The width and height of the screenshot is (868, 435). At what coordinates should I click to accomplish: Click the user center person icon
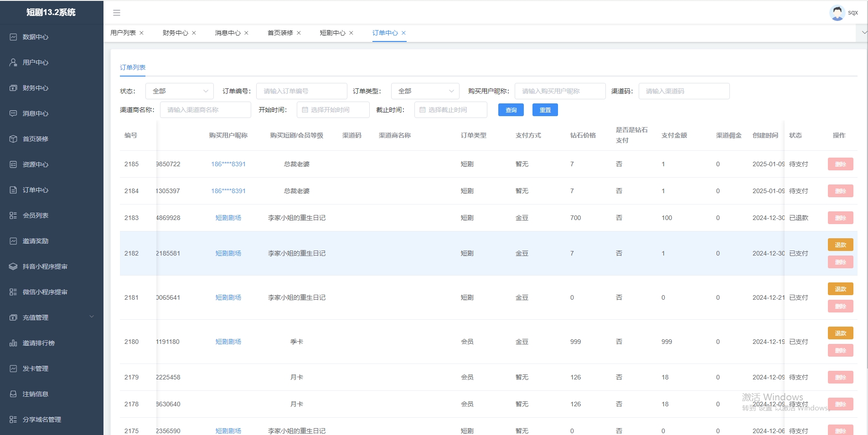point(13,62)
